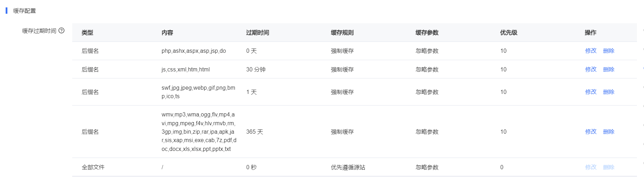Click 删除 in the 全部文件 row
The height and width of the screenshot is (178, 644).
608,167
